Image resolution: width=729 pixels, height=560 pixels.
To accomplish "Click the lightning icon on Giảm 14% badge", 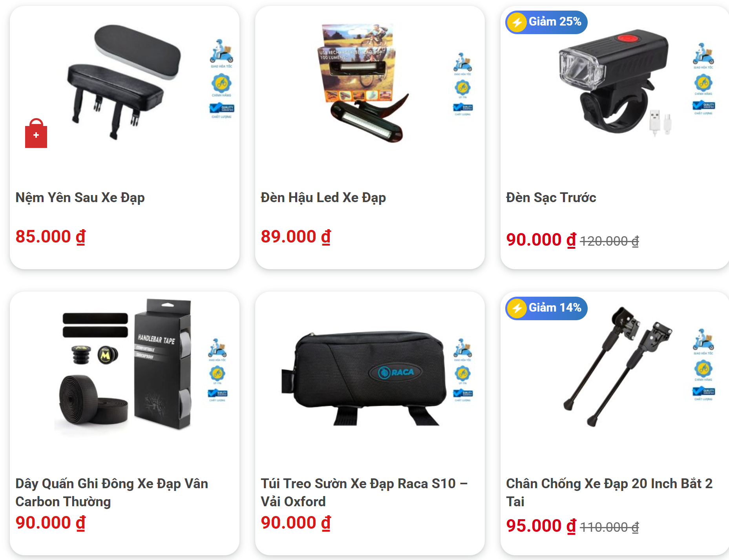I will click(517, 308).
